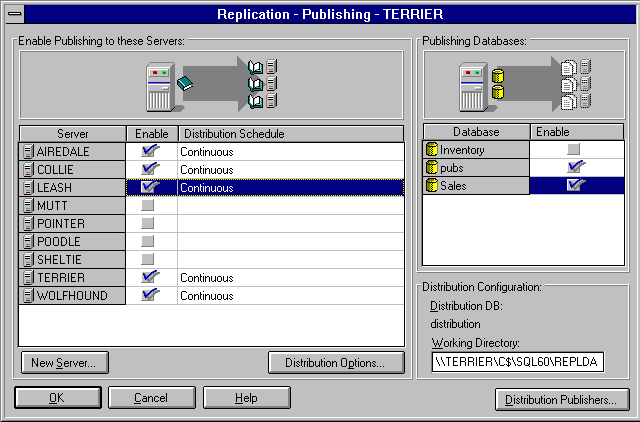Select the Sales database icon

(432, 186)
